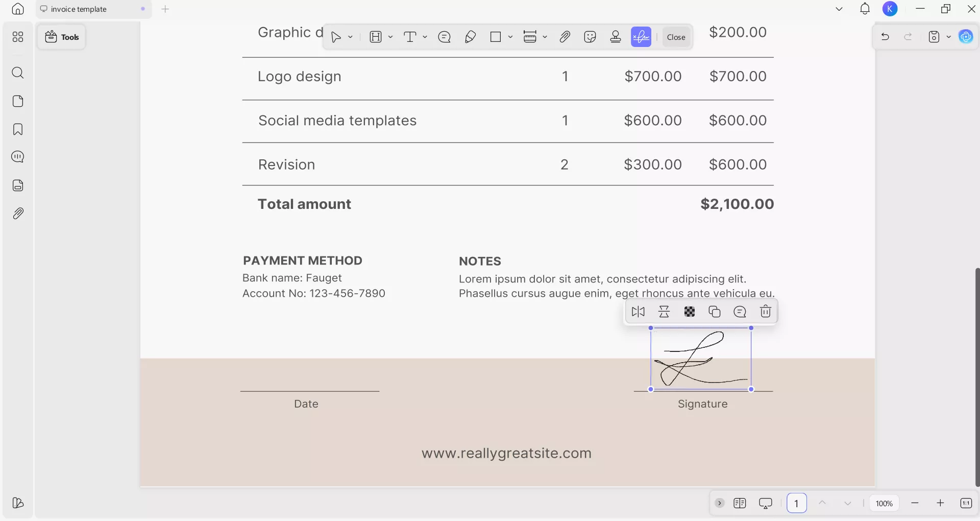Open the Stamp tool
Viewport: 980px width, 521px height.
[616, 37]
